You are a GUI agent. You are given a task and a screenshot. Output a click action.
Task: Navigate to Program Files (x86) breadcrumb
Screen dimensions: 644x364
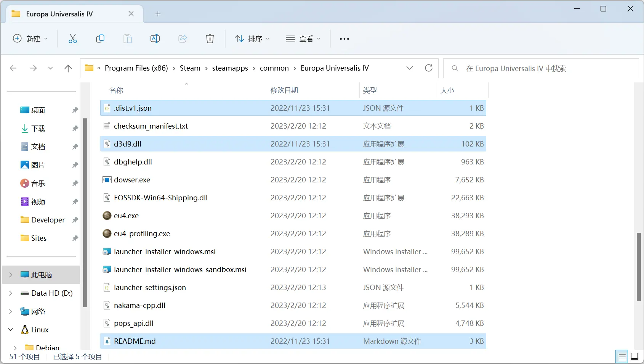136,68
